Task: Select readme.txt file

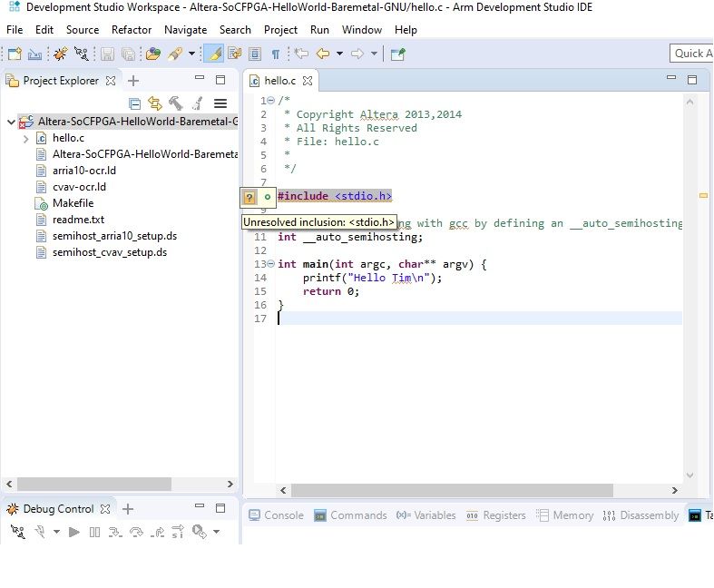Action: [x=78, y=220]
